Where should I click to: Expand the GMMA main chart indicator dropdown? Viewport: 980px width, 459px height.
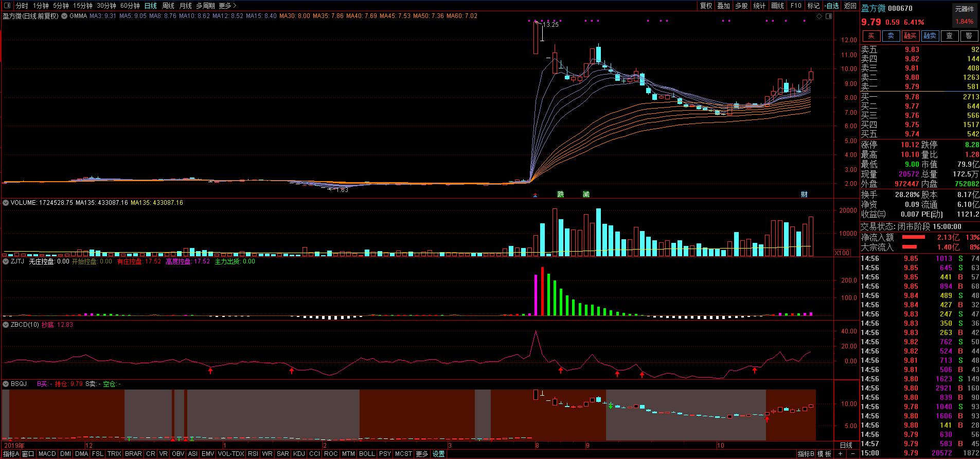tap(64, 16)
